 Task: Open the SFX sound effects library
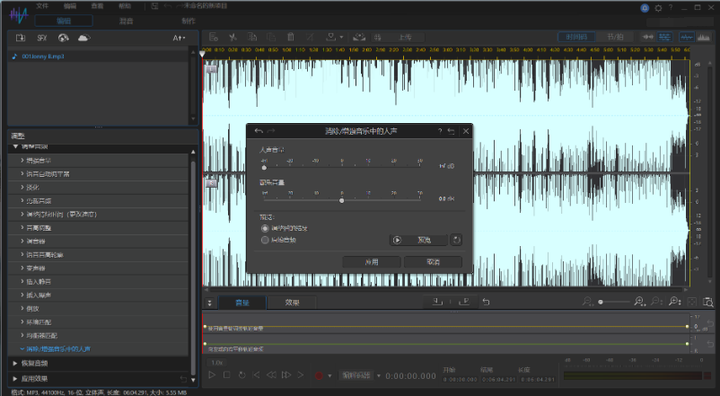[x=42, y=38]
